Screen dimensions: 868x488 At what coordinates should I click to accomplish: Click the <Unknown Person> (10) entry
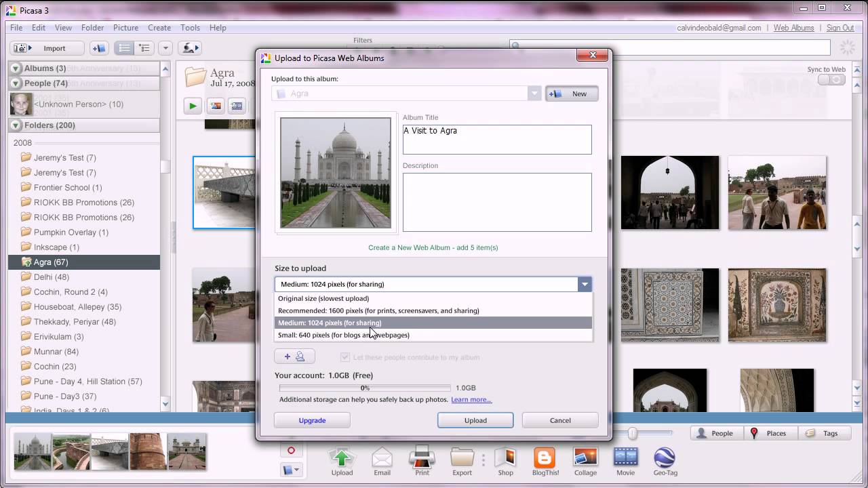(x=79, y=104)
